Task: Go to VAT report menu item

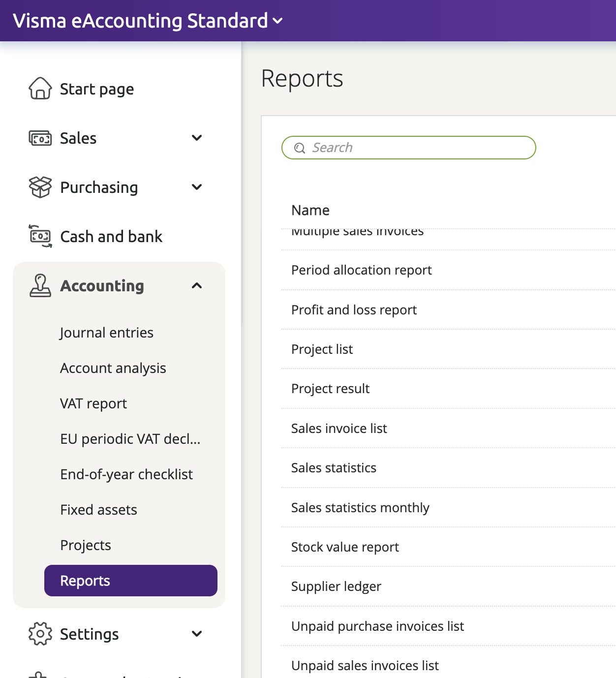Action: 93,403
